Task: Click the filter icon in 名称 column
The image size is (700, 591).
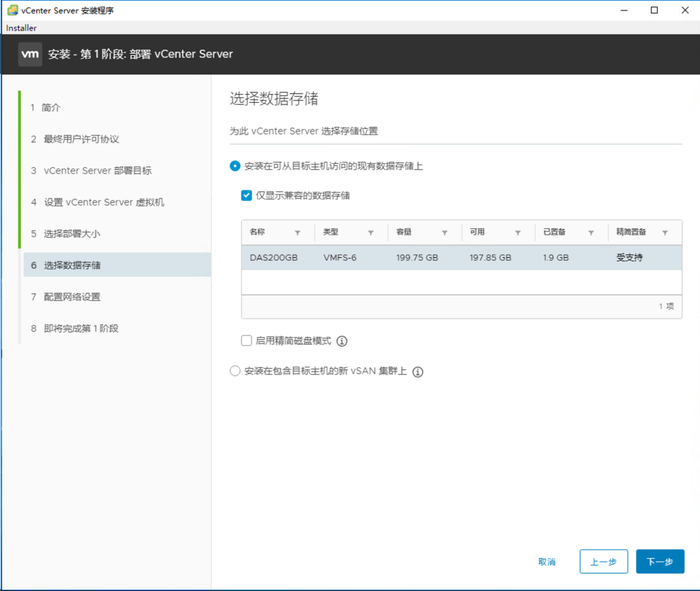Action: [297, 233]
